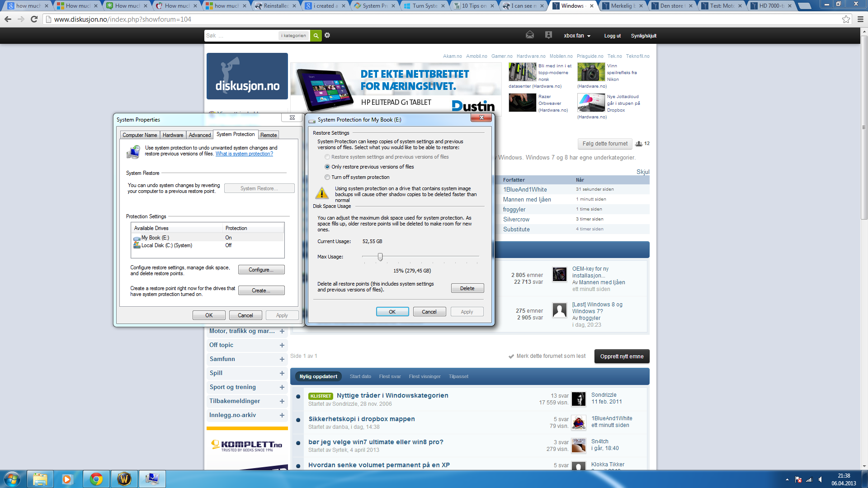The height and width of the screenshot is (488, 868).
Task: Click the browser forward arrow
Action: pos(21,19)
